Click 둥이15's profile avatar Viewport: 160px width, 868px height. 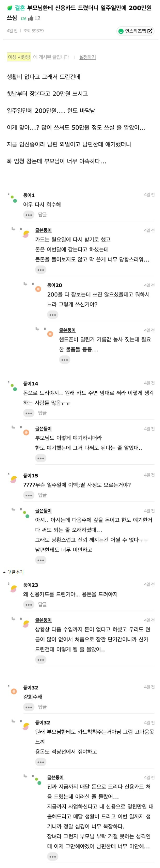coord(14,479)
